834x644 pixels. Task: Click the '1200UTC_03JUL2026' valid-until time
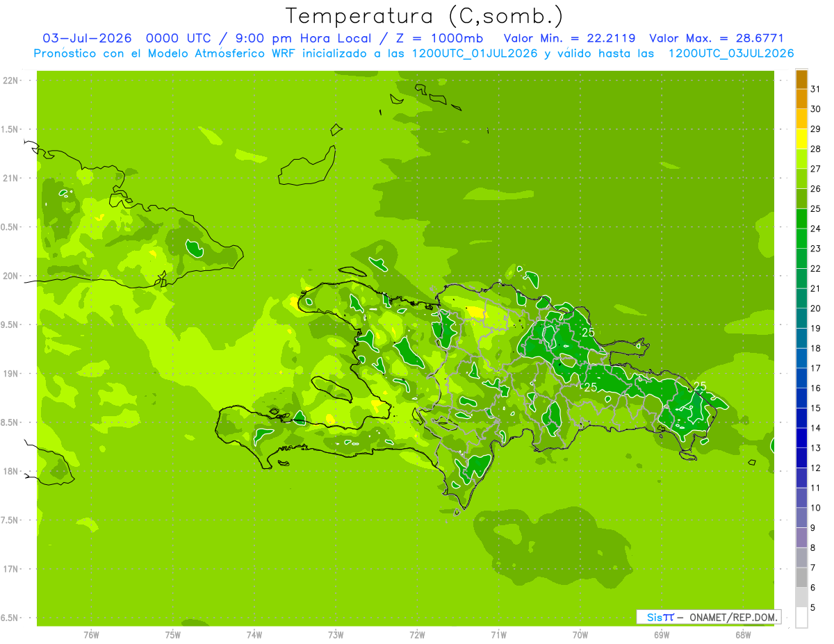[x=731, y=53]
